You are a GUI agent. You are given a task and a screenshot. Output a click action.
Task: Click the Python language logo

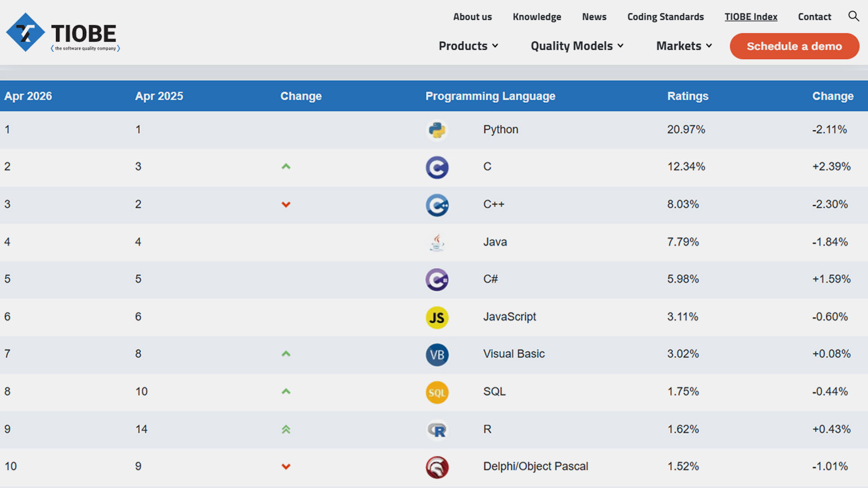coord(437,130)
